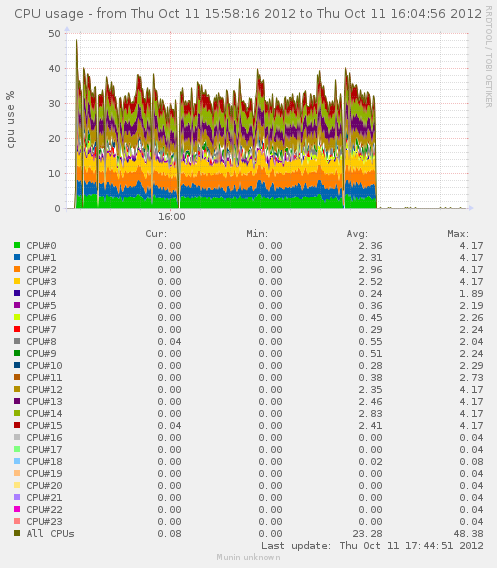Click the Max: column header

pos(458,234)
